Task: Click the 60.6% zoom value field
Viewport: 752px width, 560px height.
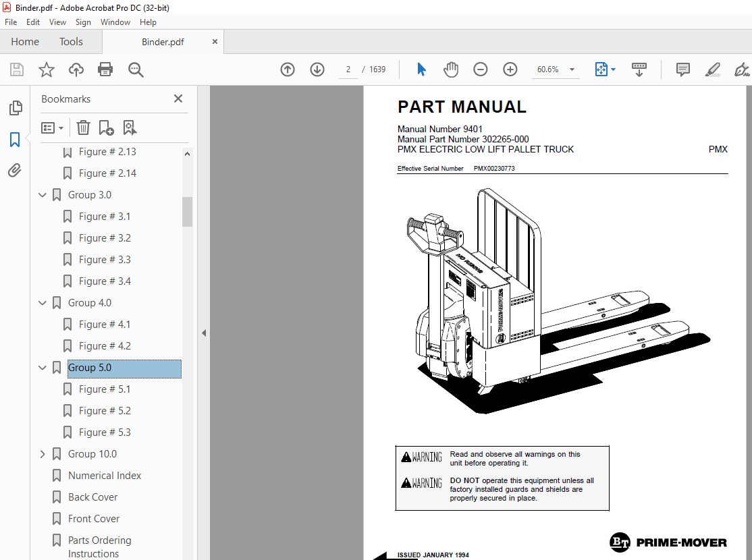Action: 547,69
